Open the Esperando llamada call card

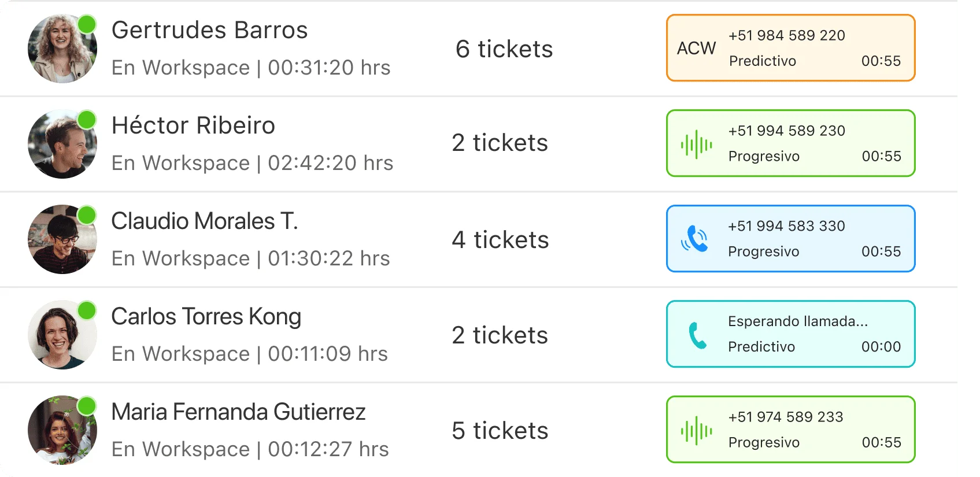(790, 334)
